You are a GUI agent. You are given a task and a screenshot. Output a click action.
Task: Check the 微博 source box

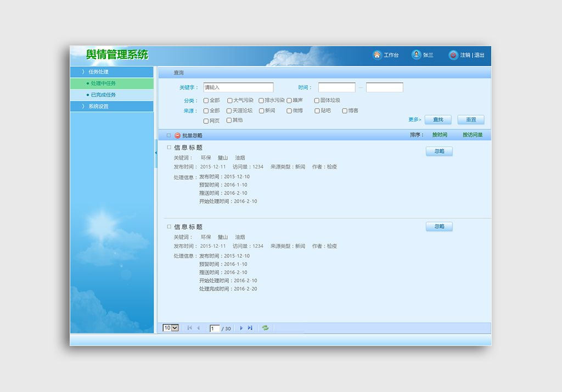[289, 111]
